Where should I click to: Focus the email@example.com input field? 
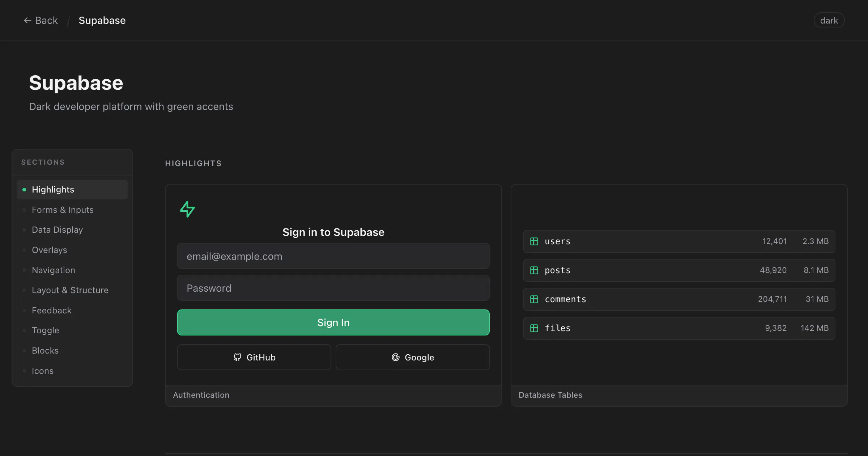[x=333, y=256]
